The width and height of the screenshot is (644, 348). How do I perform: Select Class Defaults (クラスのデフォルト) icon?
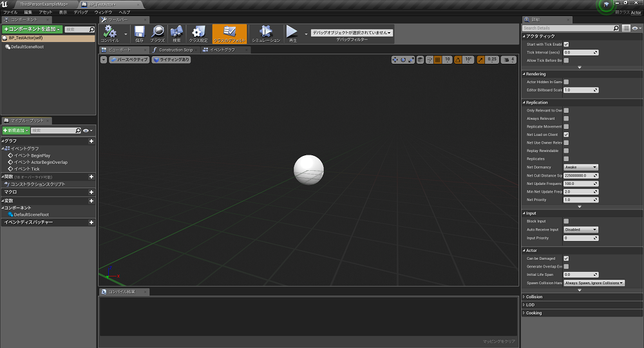230,34
